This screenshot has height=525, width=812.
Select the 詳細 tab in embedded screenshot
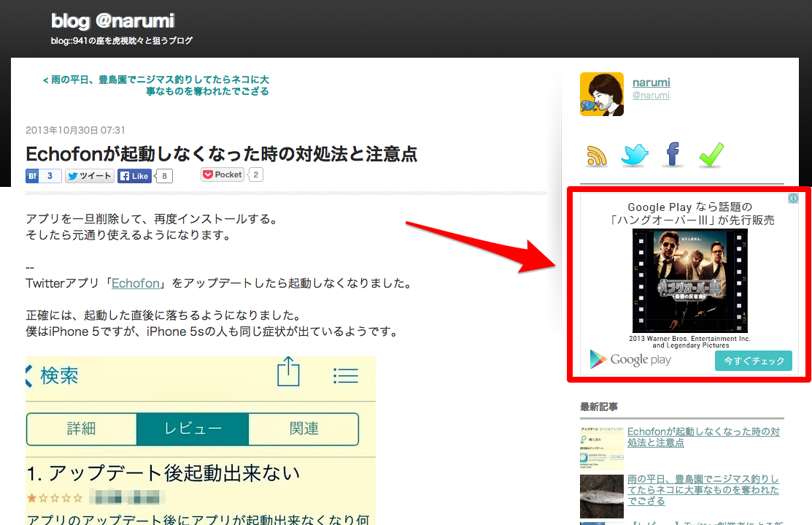[x=81, y=429]
